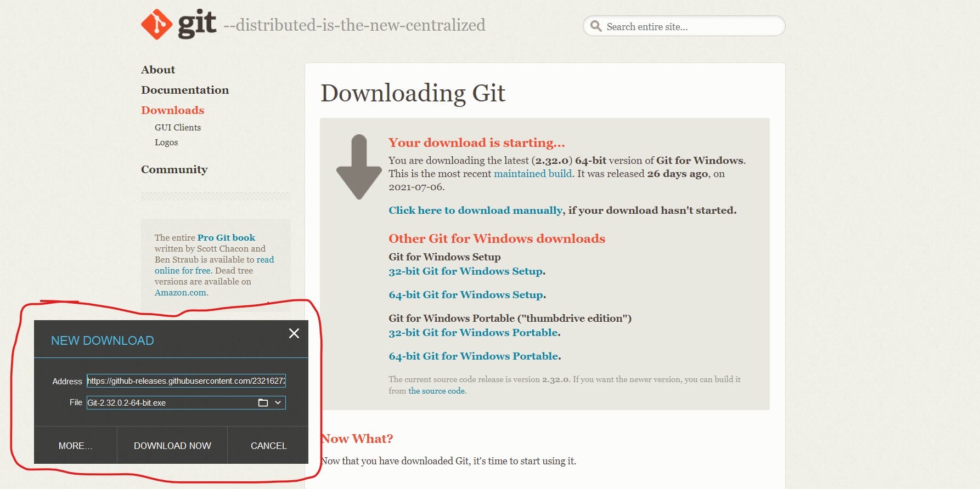
Task: Click the Git for Windows Setup label
Action: 444,257
